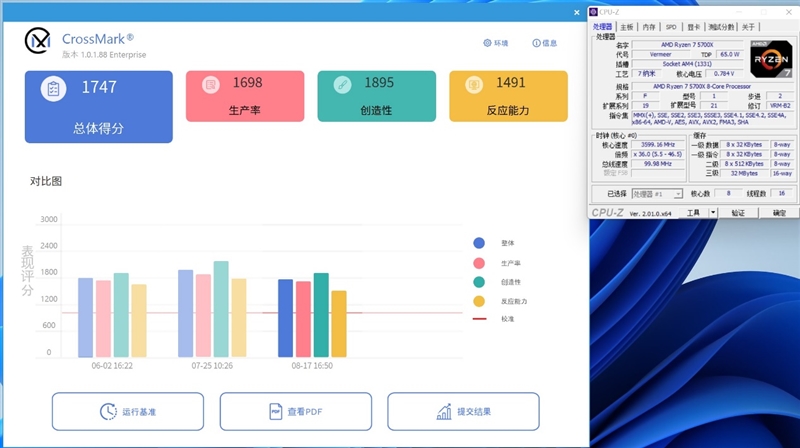Switch to the 显卡 tab in CPU-Z
Viewport: 800px width, 448px height.
(x=693, y=27)
